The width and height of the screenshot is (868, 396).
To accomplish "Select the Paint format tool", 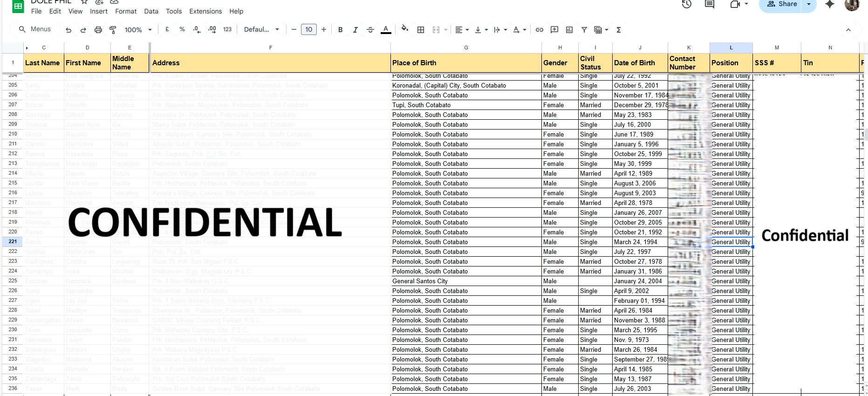I will [113, 30].
